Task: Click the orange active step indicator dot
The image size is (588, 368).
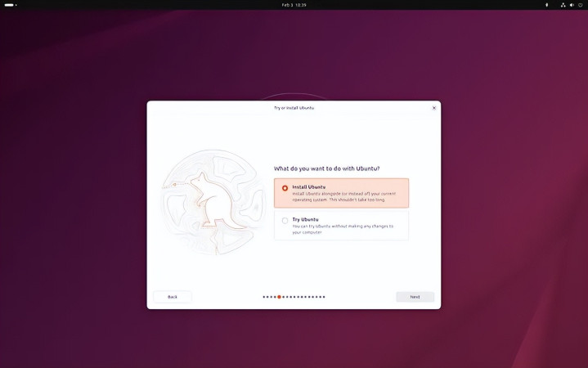Action: [x=279, y=297]
